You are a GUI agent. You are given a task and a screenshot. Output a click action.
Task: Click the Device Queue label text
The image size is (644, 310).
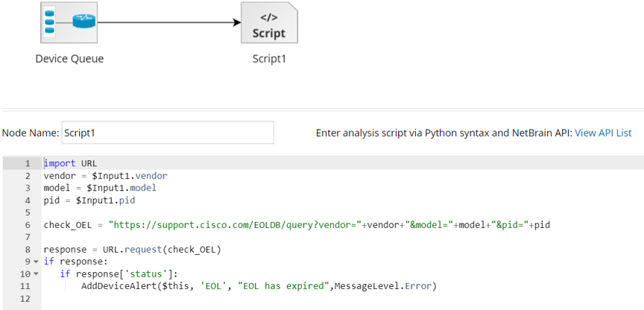[x=69, y=59]
